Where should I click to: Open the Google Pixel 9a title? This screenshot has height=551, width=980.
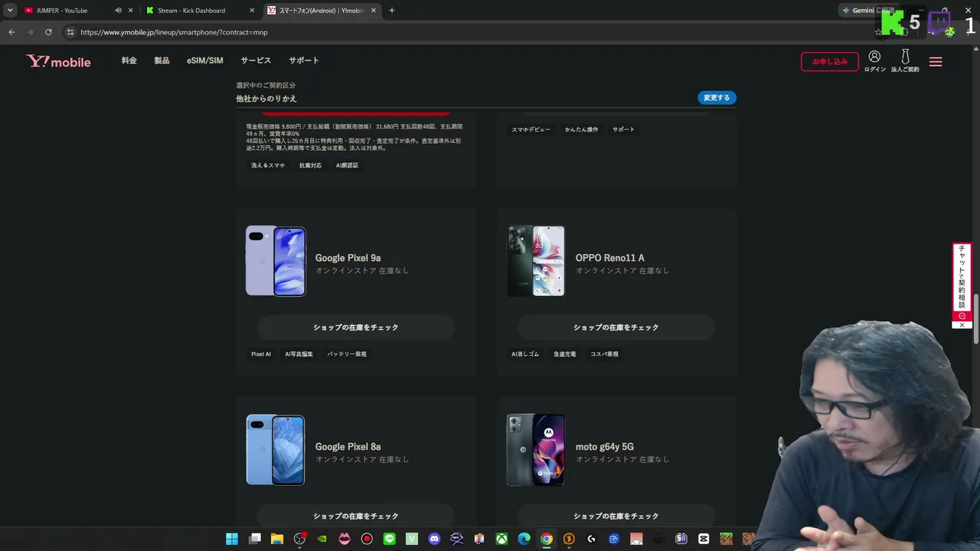pyautogui.click(x=348, y=258)
